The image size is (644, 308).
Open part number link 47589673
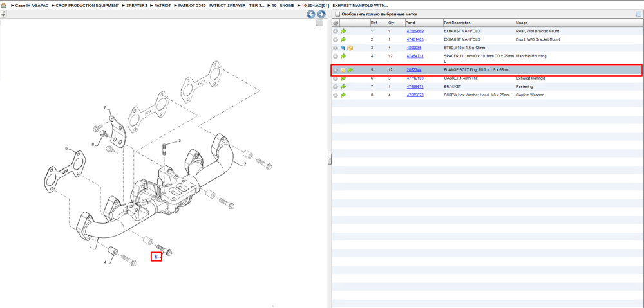coord(415,95)
